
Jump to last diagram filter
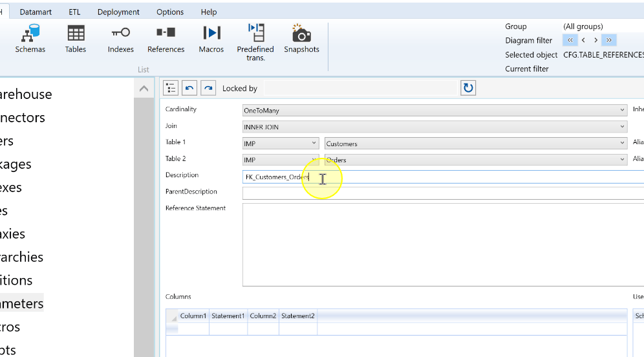608,40
